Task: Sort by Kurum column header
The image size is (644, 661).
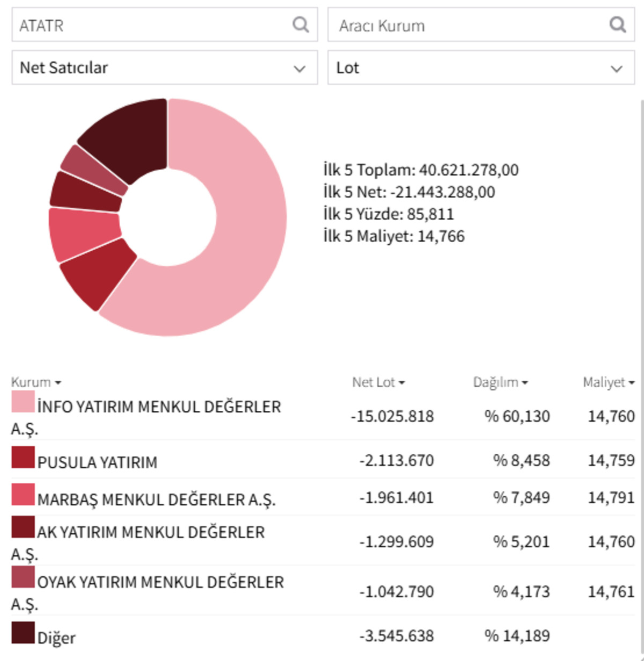Action: (36, 382)
